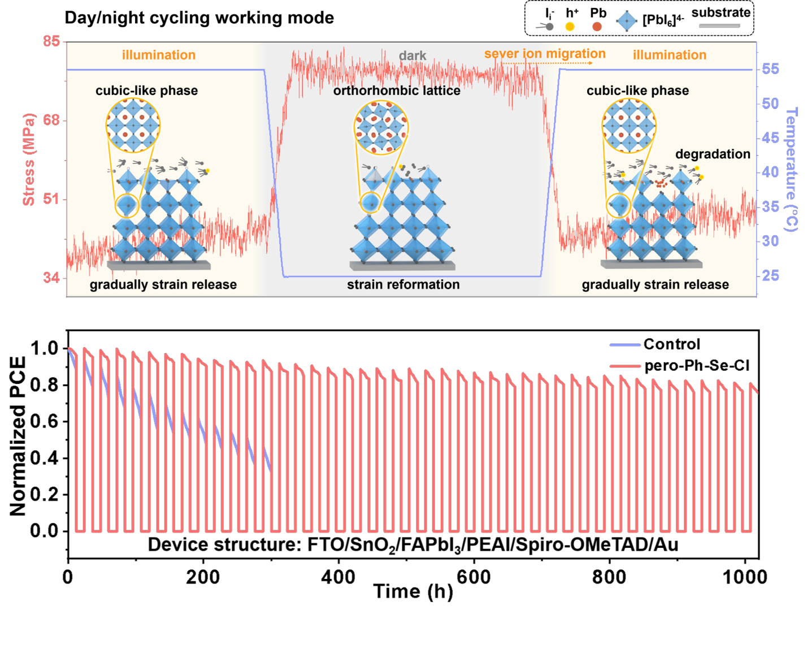This screenshot has height=653, width=812.
Task: Click magnified circle under orthorhombic lattice label
Action: pos(381,128)
